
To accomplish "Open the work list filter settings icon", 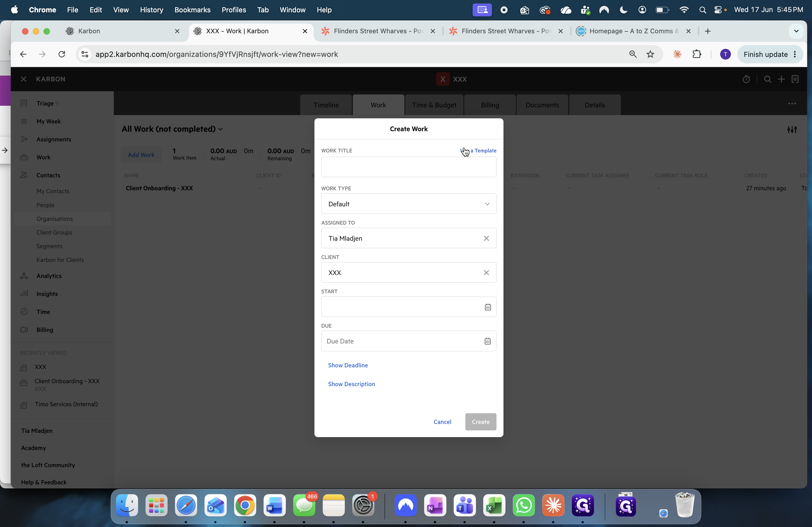I will tap(792, 130).
